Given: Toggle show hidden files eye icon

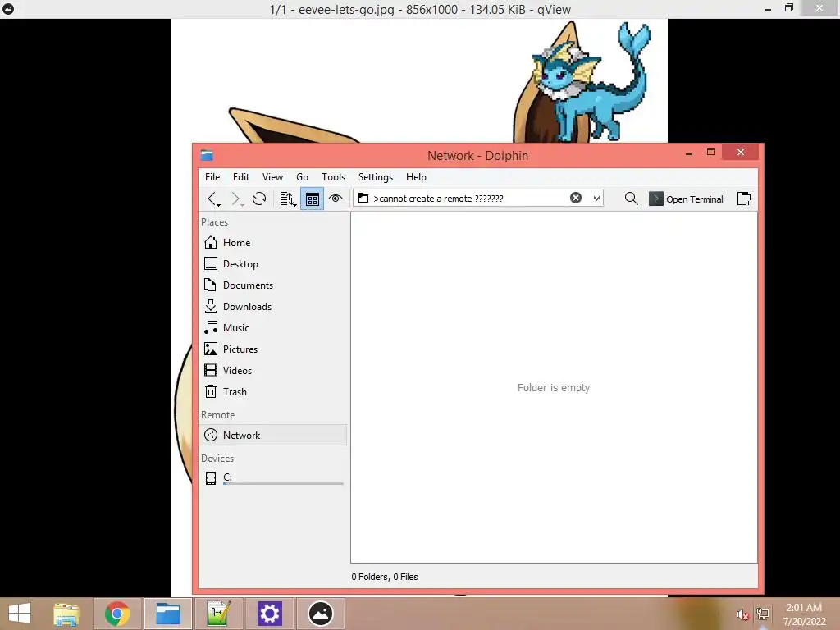Looking at the screenshot, I should [x=336, y=199].
